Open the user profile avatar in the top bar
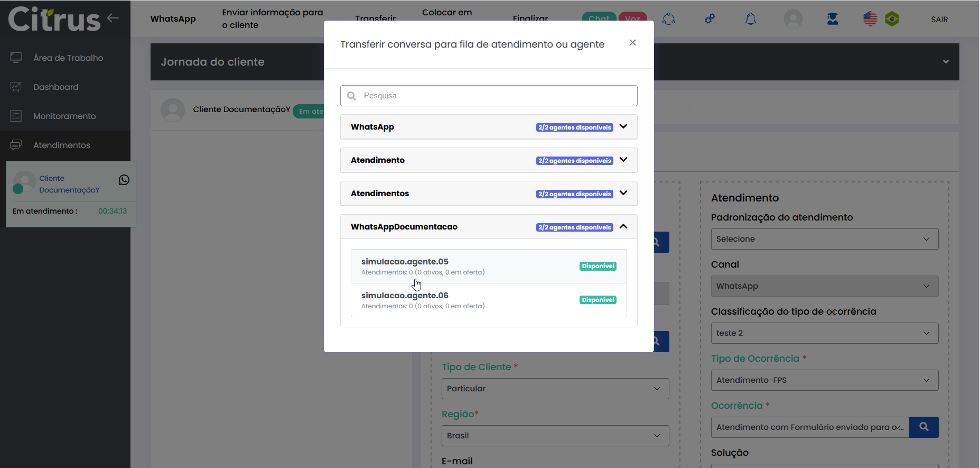 792,19
